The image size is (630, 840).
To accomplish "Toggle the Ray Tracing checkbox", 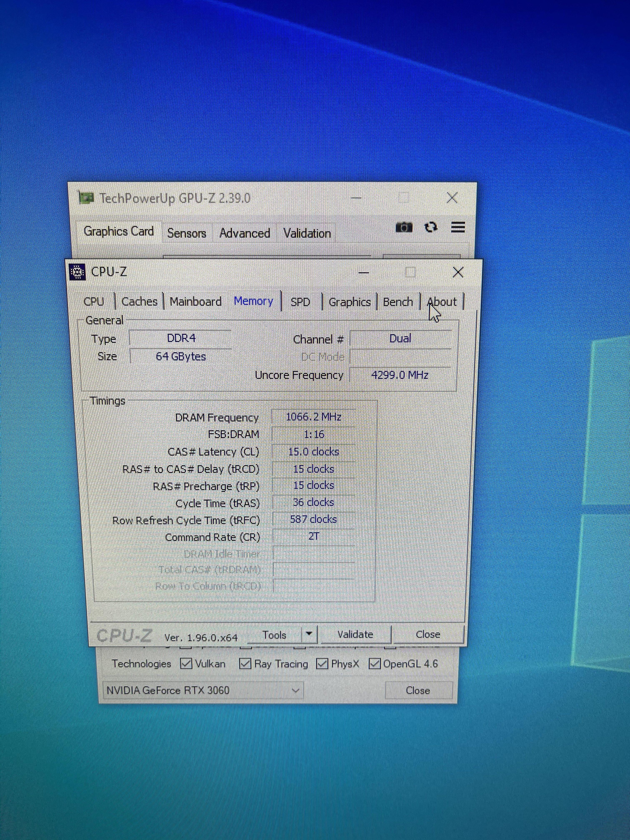I will click(245, 663).
